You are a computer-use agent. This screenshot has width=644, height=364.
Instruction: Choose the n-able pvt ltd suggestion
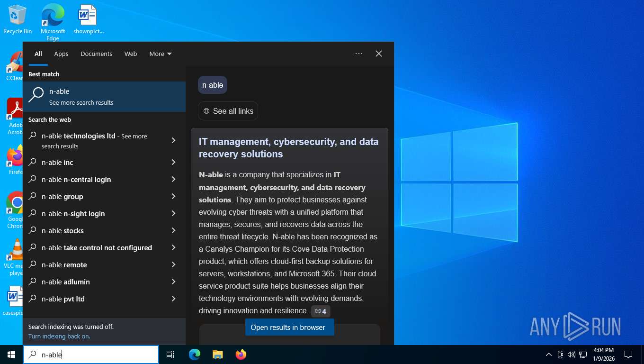point(104,299)
